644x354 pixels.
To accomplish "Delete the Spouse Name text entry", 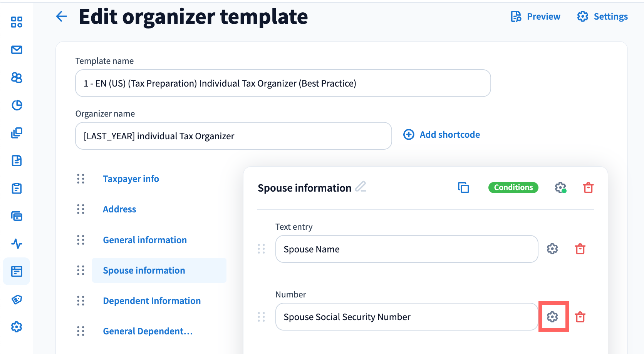I will coord(580,249).
